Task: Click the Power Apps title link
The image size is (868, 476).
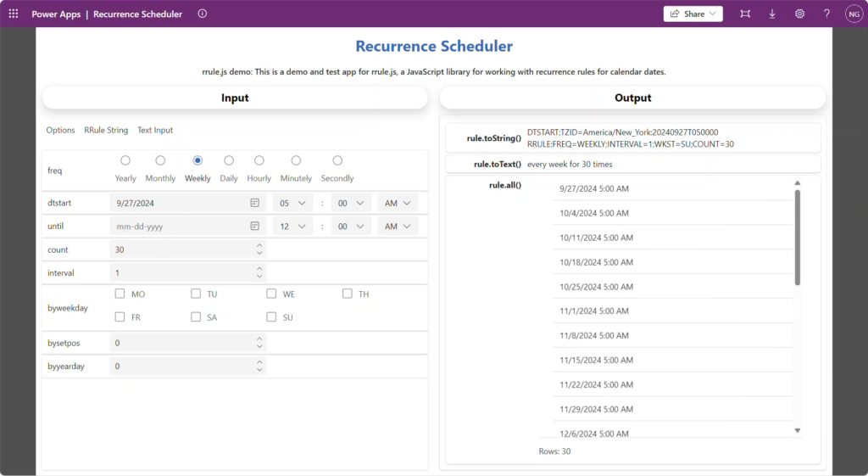Action: [x=56, y=14]
